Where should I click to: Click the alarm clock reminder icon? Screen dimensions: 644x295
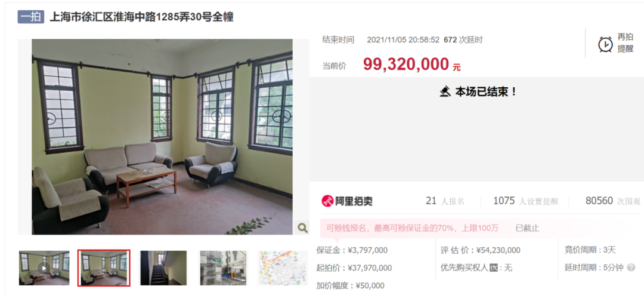point(605,44)
